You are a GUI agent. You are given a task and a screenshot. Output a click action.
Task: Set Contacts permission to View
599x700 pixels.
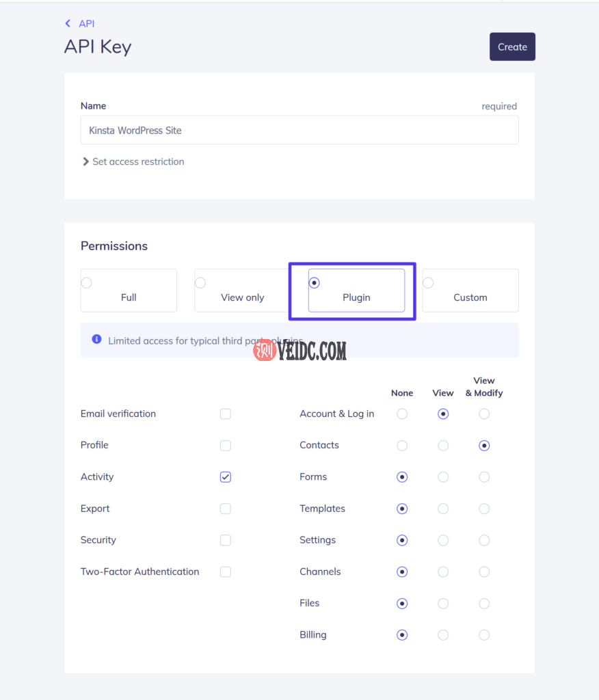pos(443,446)
